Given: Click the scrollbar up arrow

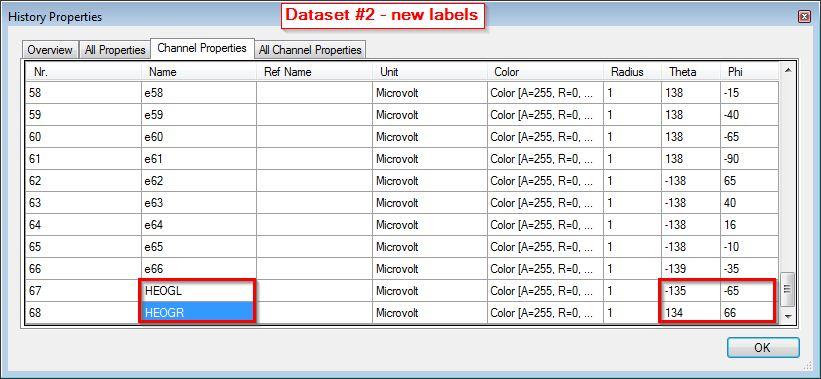Looking at the screenshot, I should [x=787, y=70].
